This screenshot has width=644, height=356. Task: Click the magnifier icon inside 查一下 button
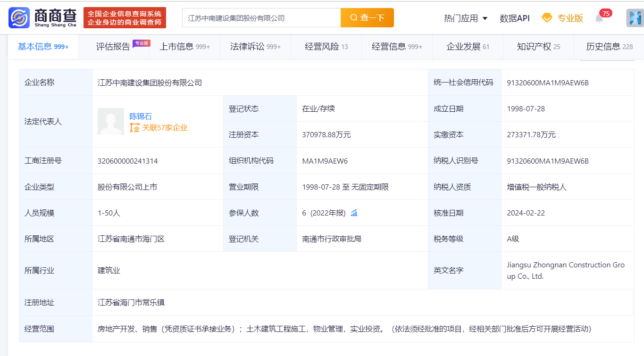pyautogui.click(x=353, y=17)
